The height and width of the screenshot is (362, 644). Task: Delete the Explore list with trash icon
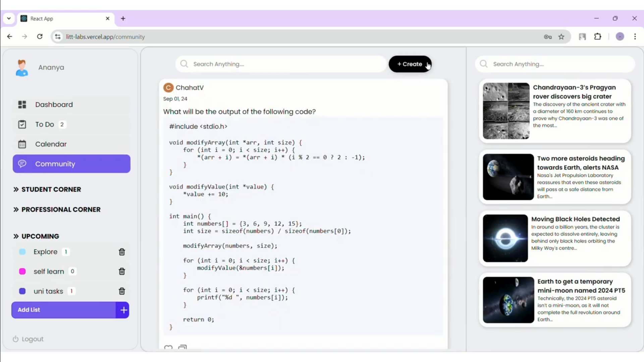point(122,252)
